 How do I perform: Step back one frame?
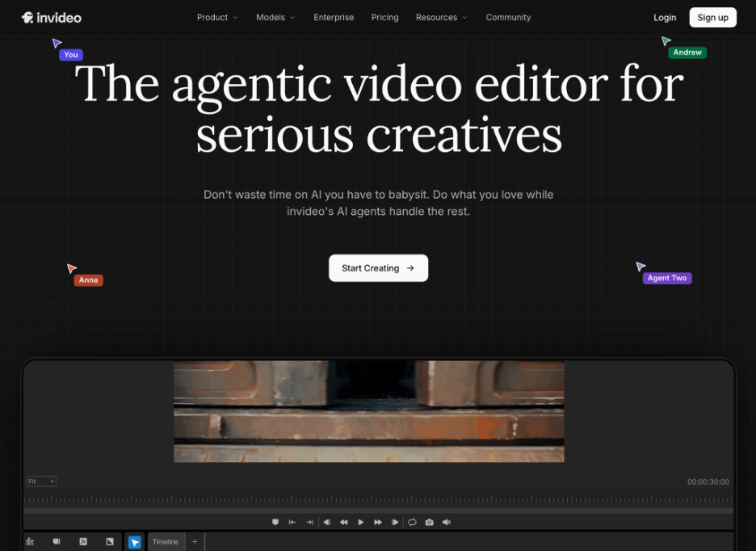coord(327,522)
